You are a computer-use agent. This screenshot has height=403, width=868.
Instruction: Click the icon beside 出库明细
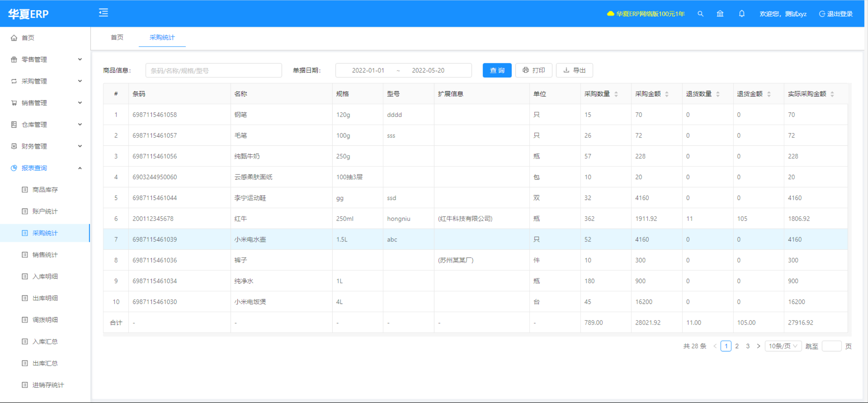pos(25,298)
